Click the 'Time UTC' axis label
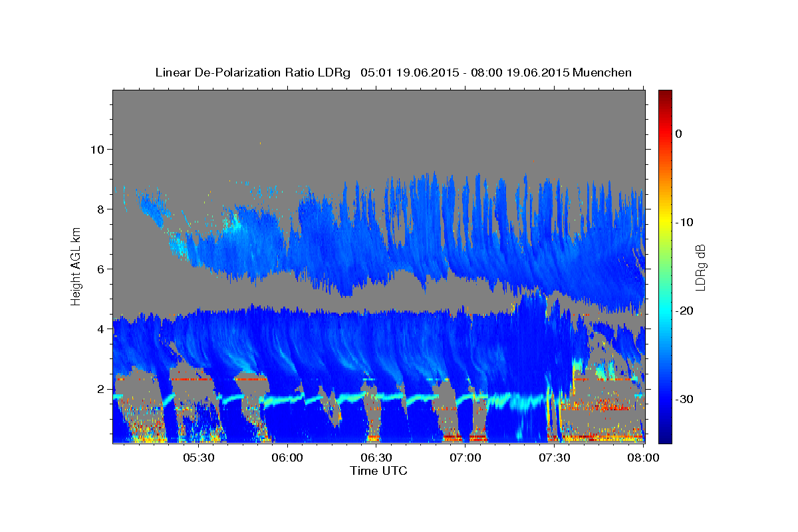This screenshot has width=798, height=532. (x=378, y=471)
